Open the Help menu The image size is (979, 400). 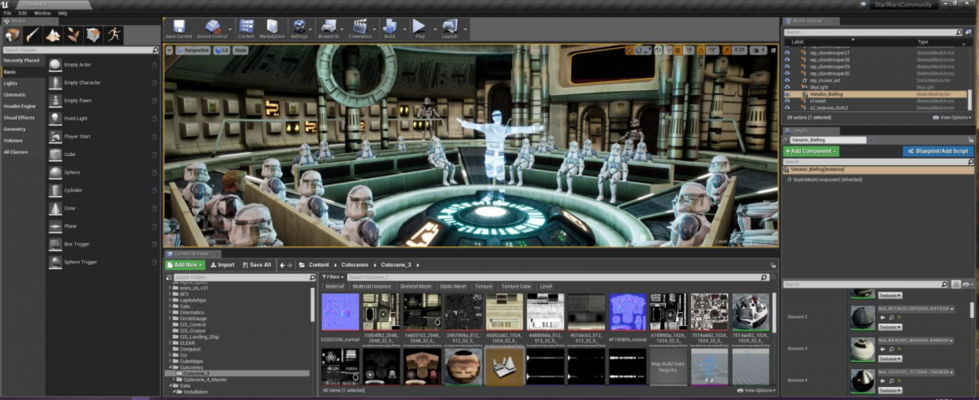click(x=63, y=12)
